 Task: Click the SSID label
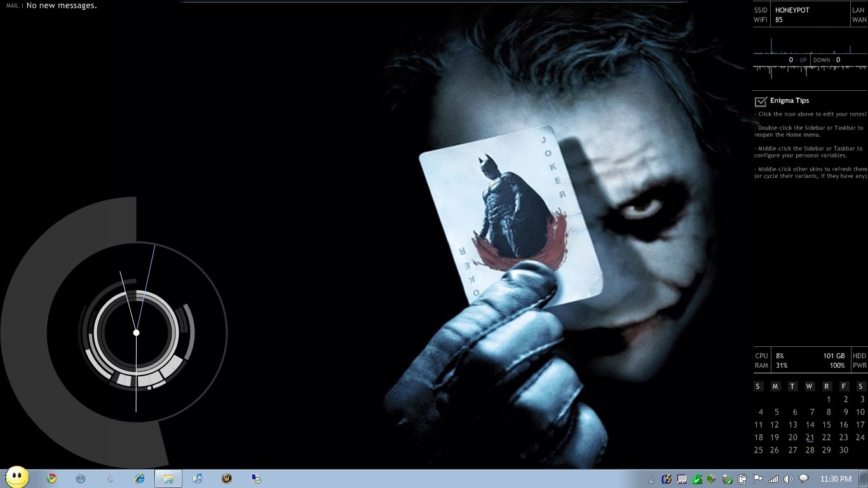(x=761, y=10)
